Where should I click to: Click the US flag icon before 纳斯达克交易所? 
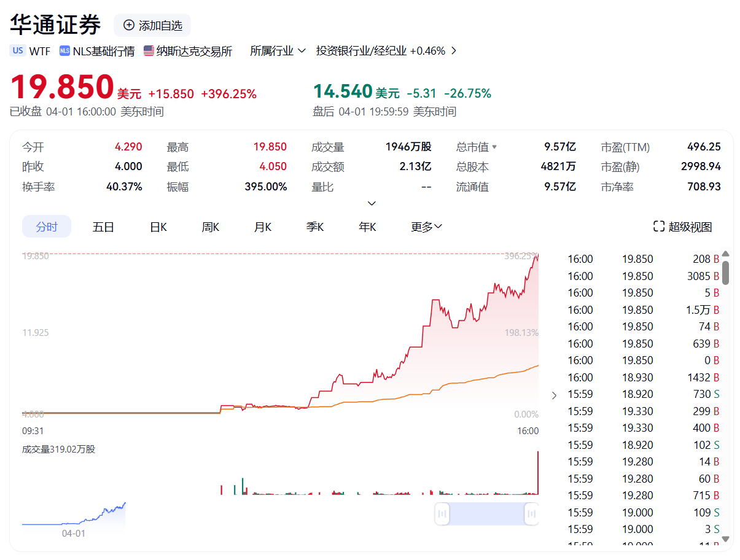click(x=149, y=51)
